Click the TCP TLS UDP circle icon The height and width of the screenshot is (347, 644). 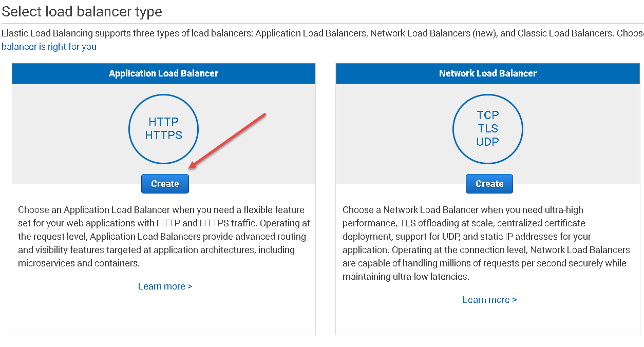click(488, 128)
